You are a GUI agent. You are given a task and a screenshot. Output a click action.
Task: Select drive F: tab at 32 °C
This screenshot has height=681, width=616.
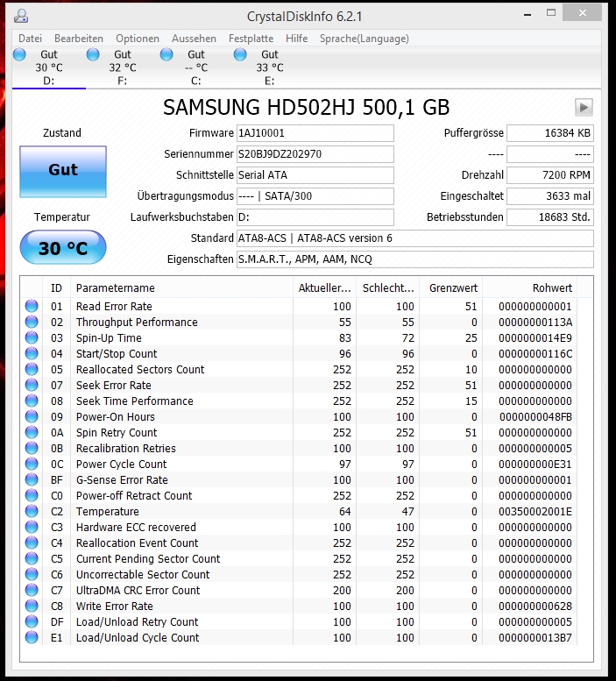123,67
